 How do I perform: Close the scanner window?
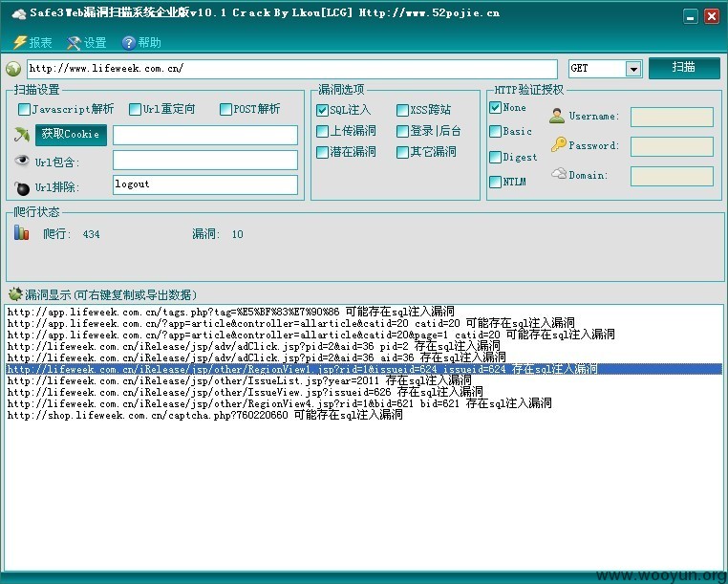[712, 16]
